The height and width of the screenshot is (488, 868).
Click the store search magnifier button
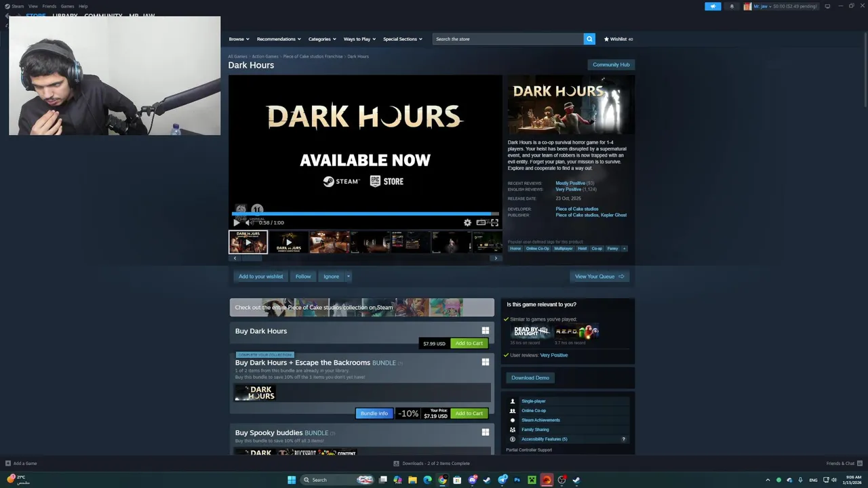click(589, 39)
